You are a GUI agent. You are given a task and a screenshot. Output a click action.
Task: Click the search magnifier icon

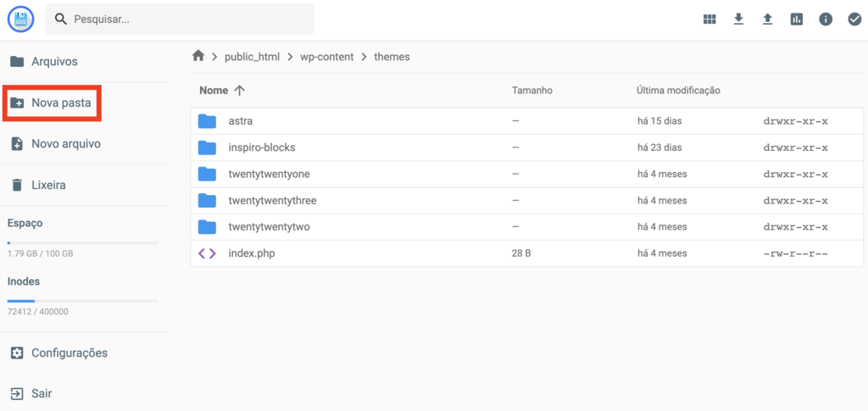pyautogui.click(x=61, y=19)
